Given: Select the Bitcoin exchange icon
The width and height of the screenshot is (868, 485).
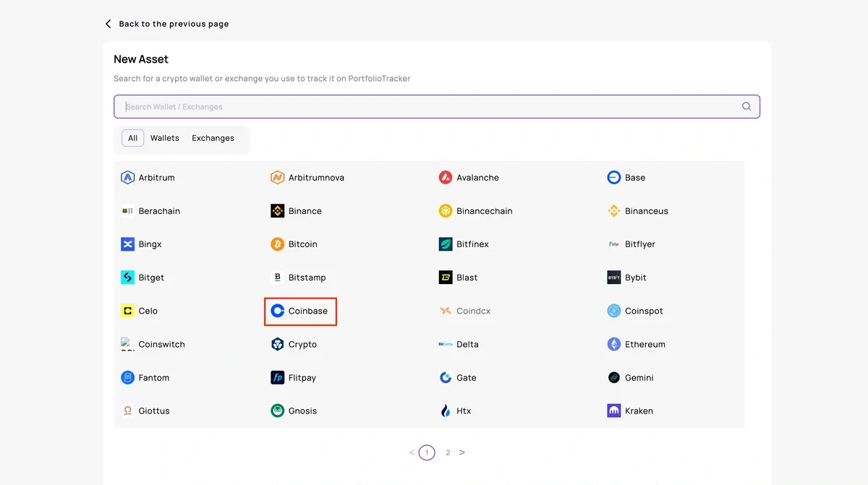Looking at the screenshot, I should click(x=277, y=244).
